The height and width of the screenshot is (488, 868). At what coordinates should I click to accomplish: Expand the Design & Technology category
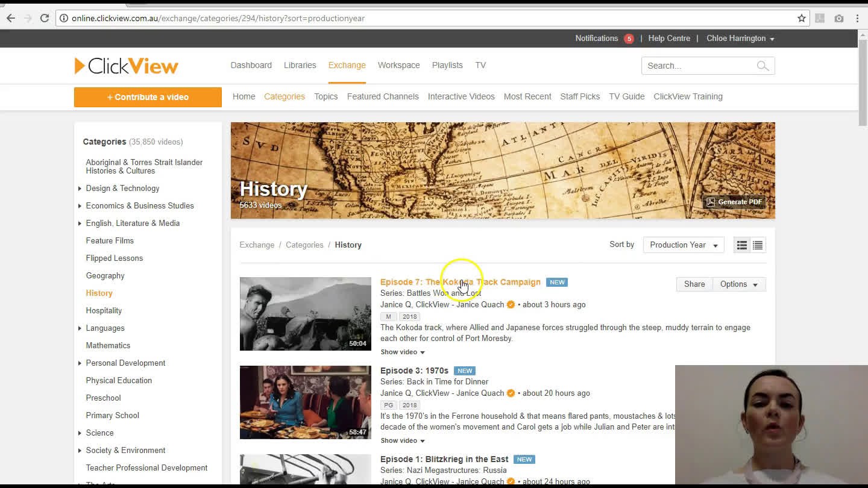click(80, 189)
